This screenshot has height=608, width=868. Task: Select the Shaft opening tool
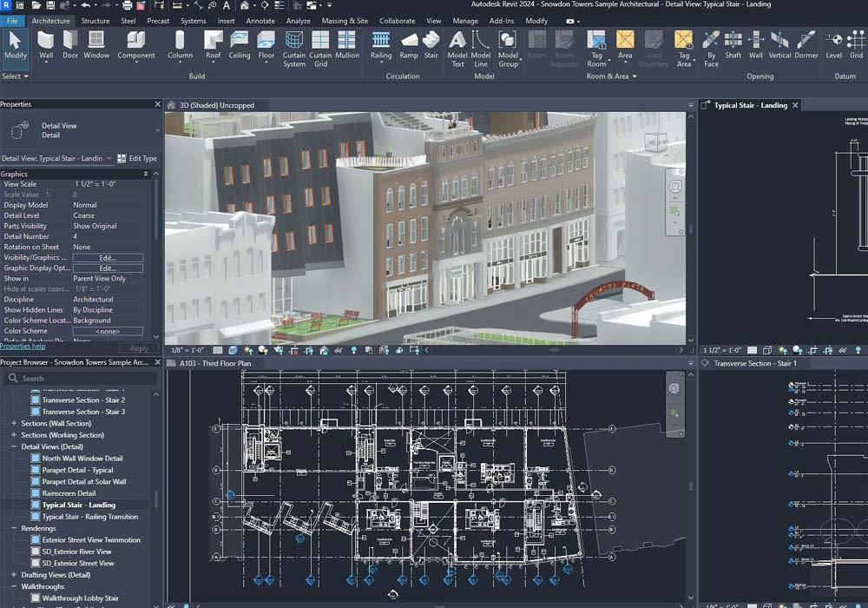733,45
